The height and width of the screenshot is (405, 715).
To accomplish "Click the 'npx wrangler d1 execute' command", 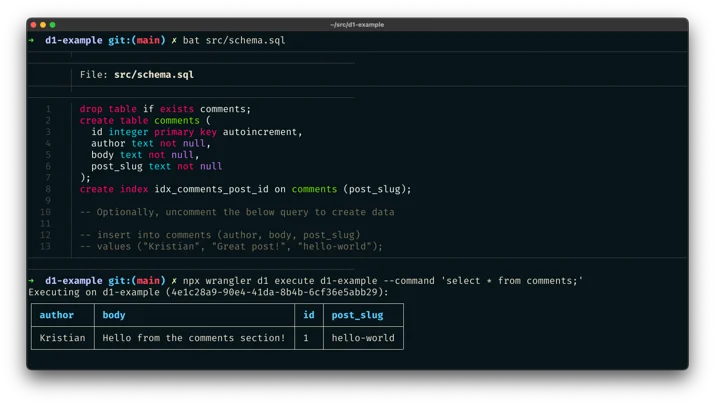I will click(383, 280).
